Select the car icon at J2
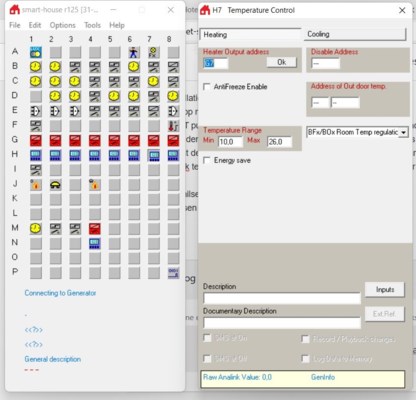Viewport: 416px width, 400px height. (55, 184)
